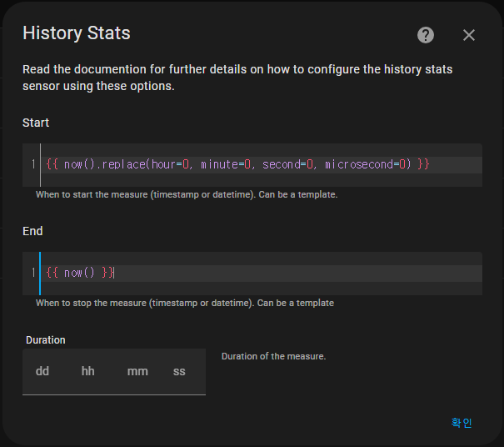Select the mm minutes duration field
Screen dimensions: 504x447
[137, 371]
